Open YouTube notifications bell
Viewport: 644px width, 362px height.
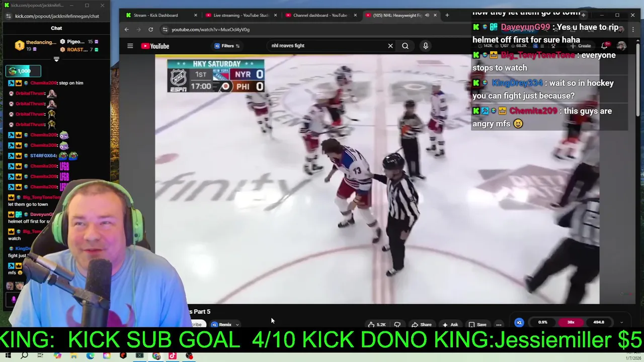605,46
